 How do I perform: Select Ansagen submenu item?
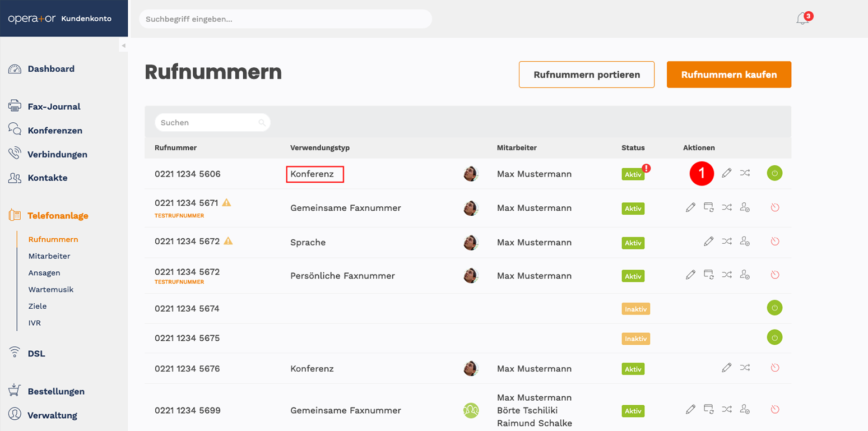point(44,273)
